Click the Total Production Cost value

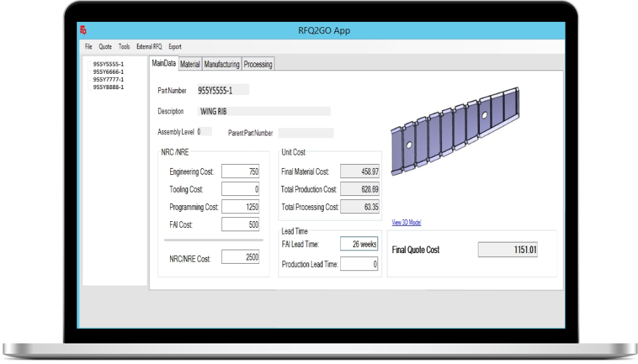click(x=360, y=189)
